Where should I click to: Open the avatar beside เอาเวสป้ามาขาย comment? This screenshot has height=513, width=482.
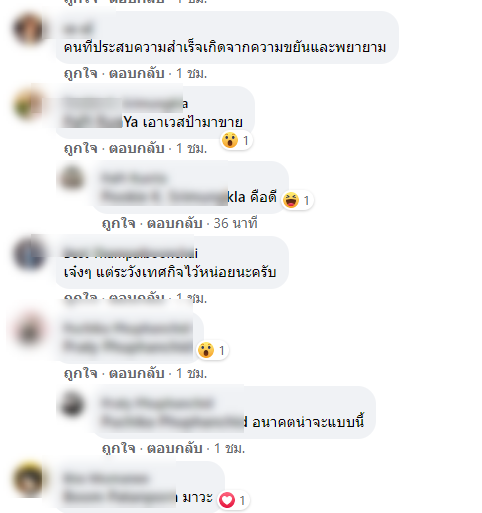[x=29, y=104]
